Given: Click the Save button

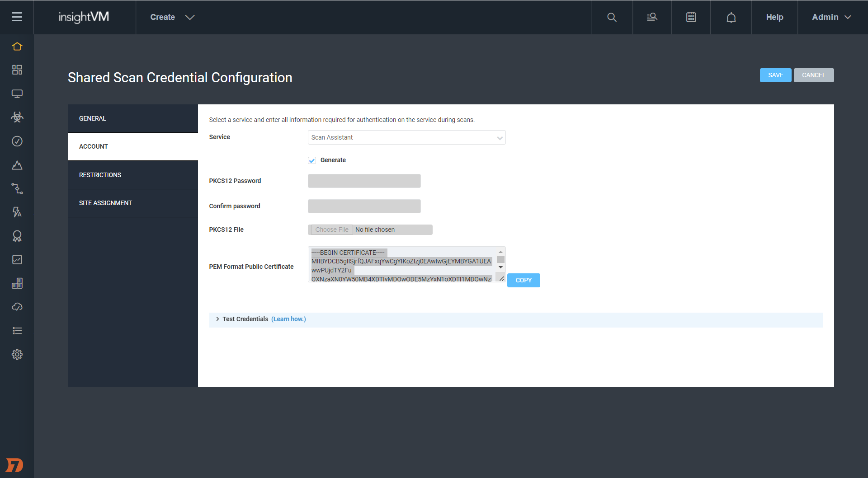Looking at the screenshot, I should (x=775, y=75).
